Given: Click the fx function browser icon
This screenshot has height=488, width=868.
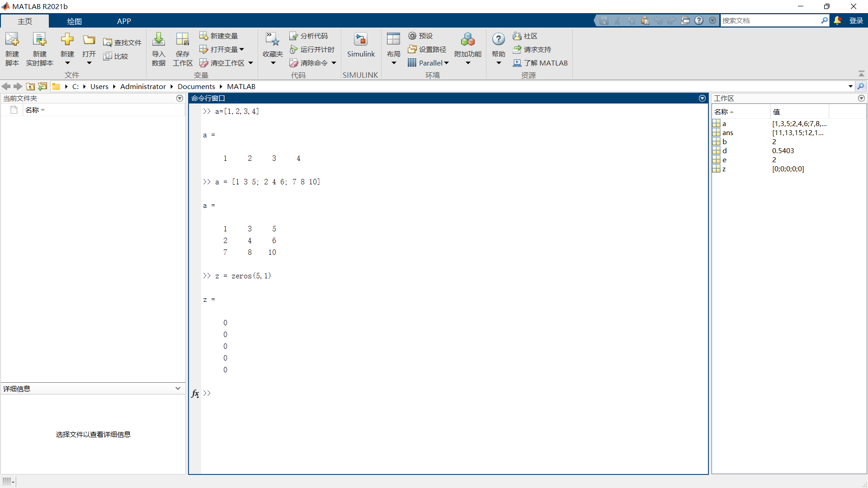Looking at the screenshot, I should coord(195,394).
